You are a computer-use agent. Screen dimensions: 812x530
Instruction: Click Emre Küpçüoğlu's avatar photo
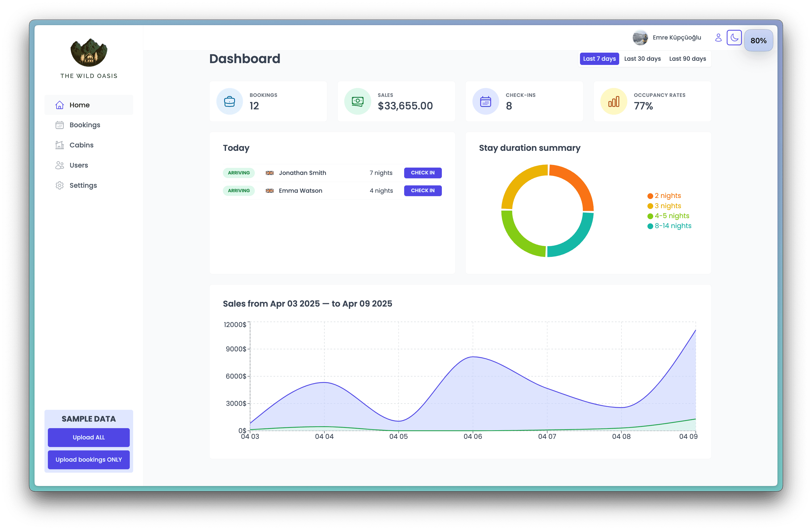[x=640, y=37]
